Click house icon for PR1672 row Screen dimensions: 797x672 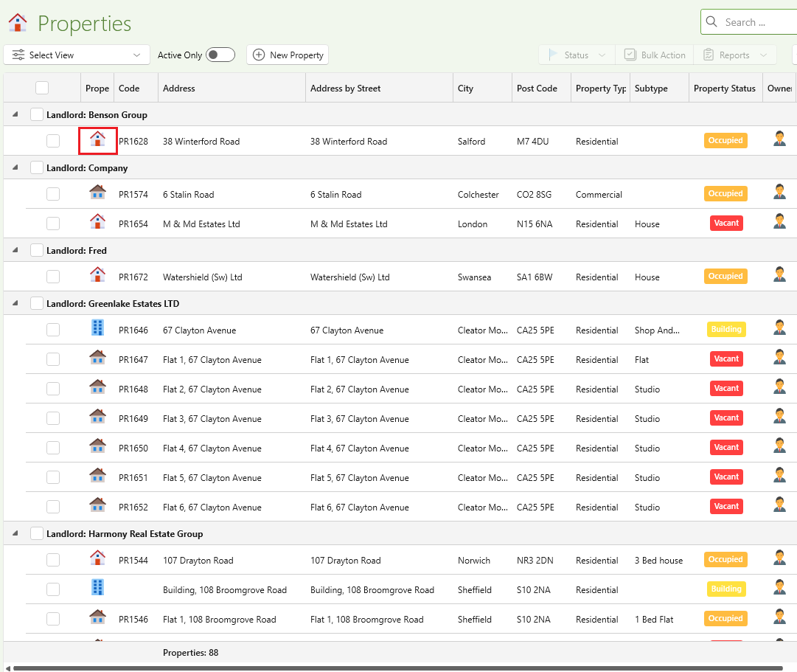[97, 274]
